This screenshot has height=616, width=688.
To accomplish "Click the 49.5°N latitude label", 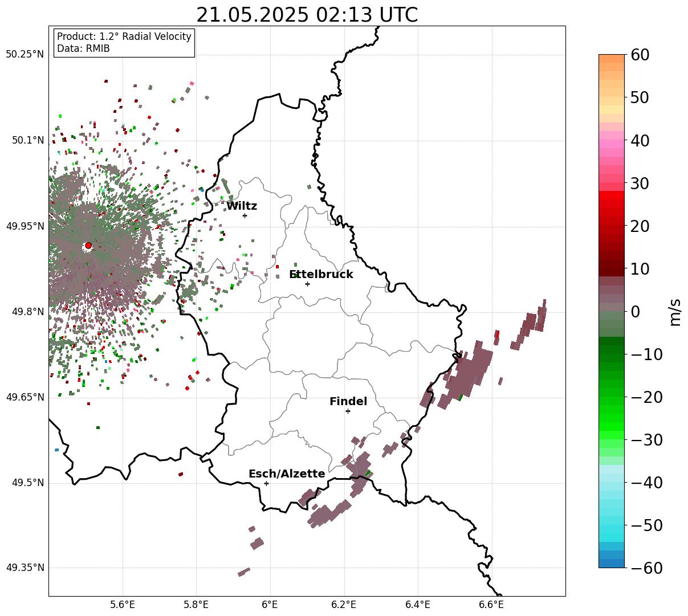I will (x=27, y=483).
